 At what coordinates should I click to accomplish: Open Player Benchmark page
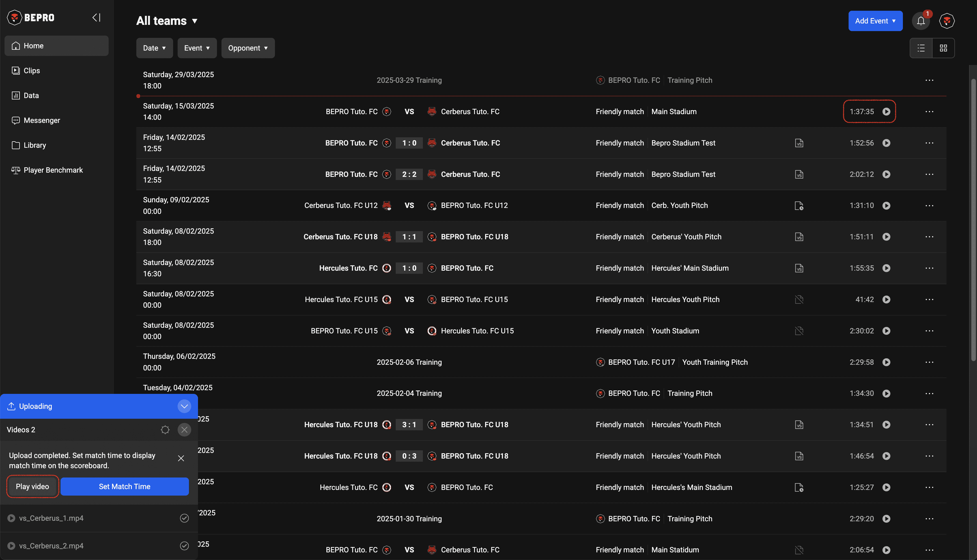point(53,170)
